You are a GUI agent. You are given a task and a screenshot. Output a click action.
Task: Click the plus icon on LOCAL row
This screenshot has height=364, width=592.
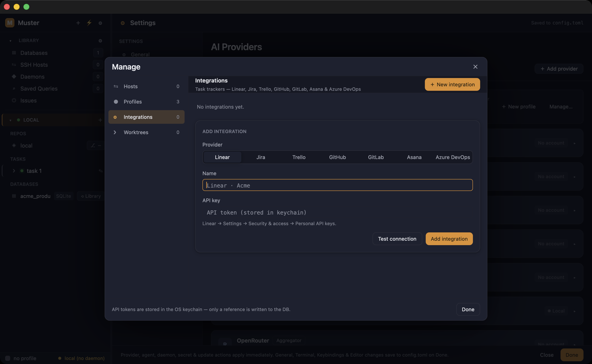(100, 120)
